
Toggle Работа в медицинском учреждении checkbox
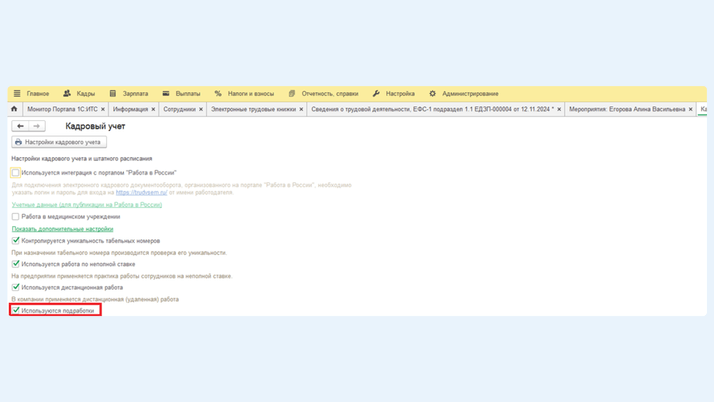[15, 217]
